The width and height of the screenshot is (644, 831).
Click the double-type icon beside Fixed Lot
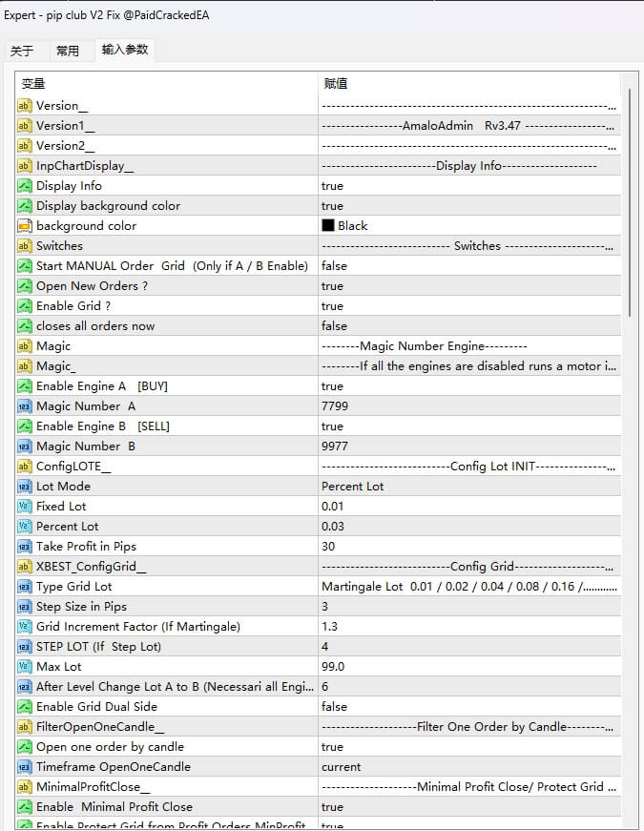[x=25, y=507]
